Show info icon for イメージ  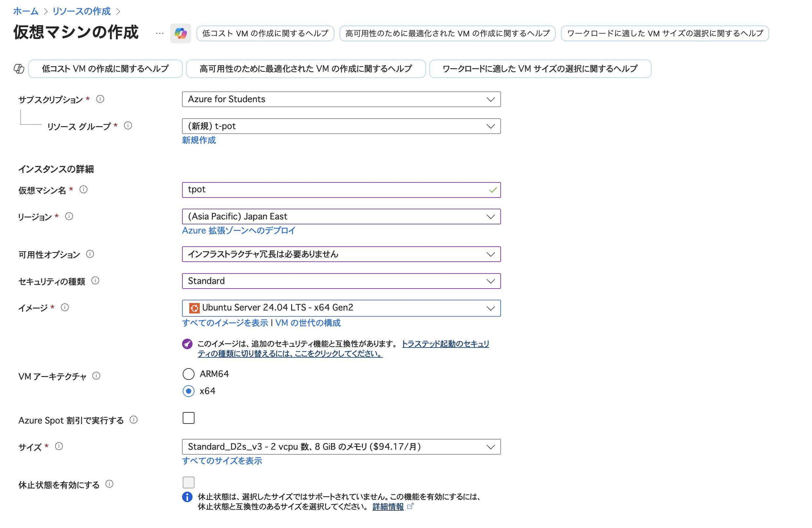(x=65, y=308)
